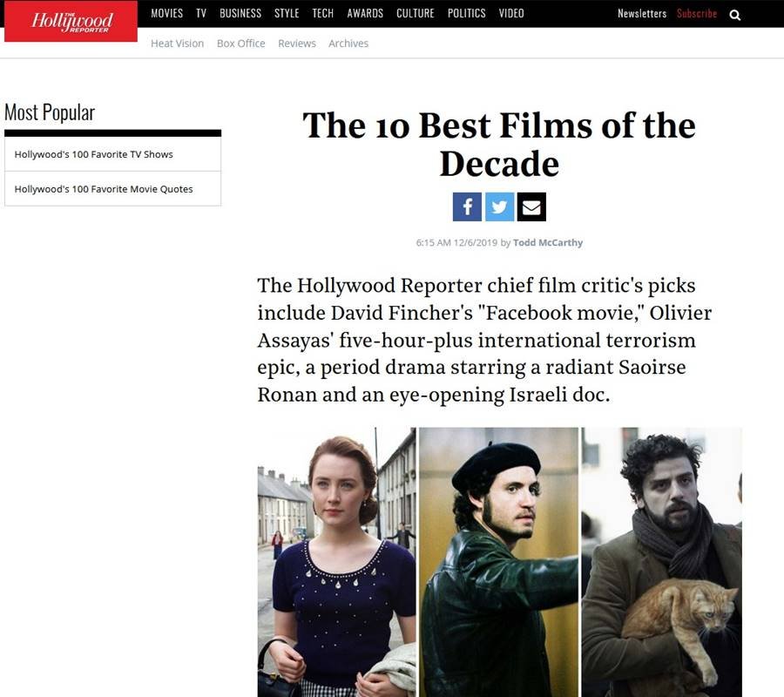Open the Movies menu
784x697 pixels.
[166, 13]
